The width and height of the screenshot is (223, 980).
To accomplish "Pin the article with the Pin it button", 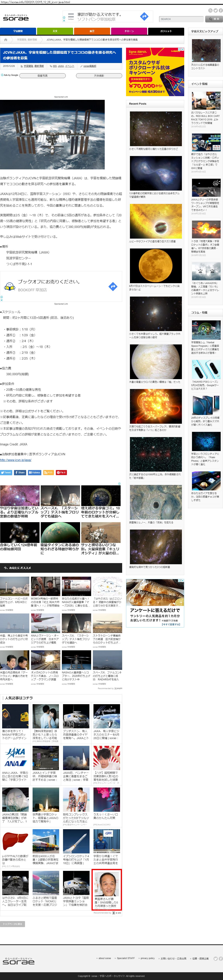I will coord(61,473).
